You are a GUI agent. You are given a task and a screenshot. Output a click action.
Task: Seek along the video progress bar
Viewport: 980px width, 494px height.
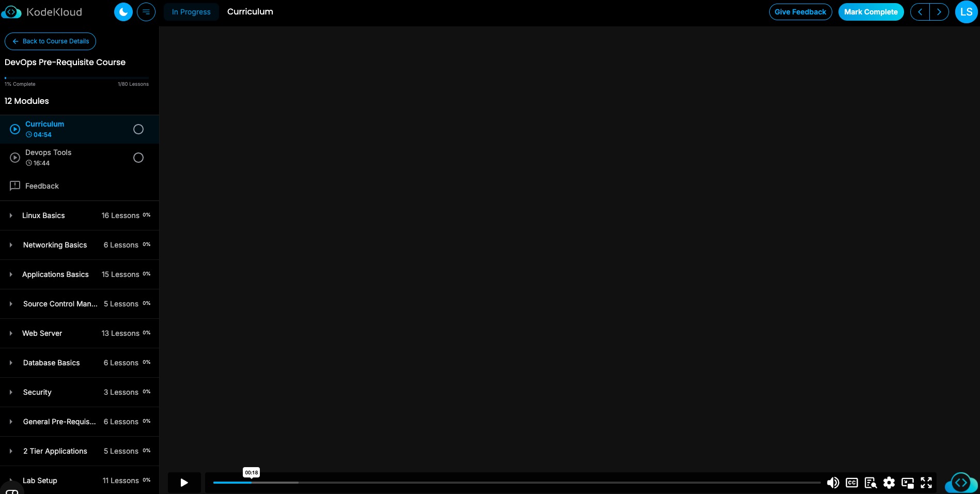click(x=517, y=483)
